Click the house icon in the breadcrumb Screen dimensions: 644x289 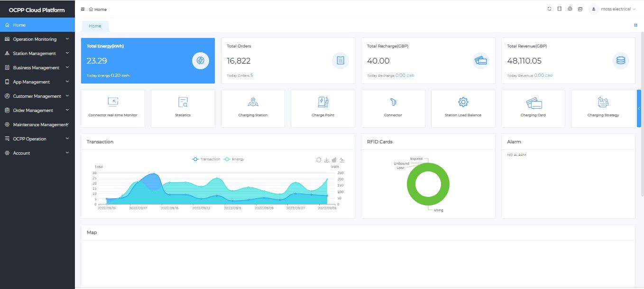pos(91,9)
